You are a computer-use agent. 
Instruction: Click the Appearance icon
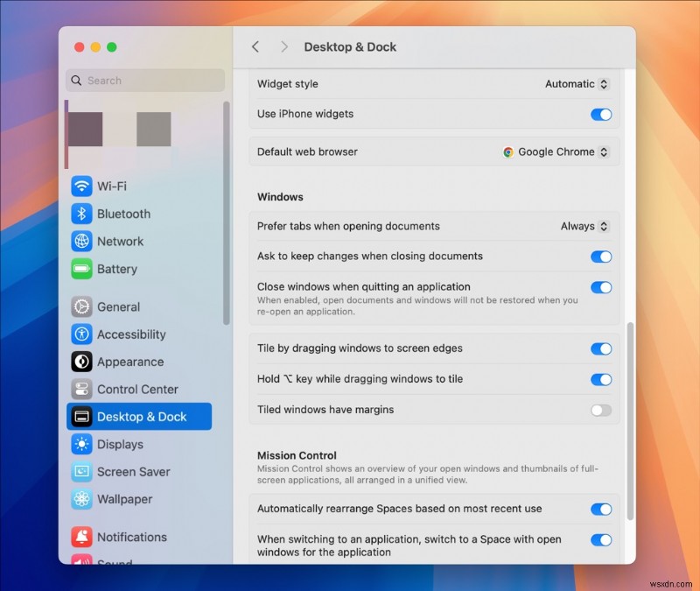pos(81,362)
